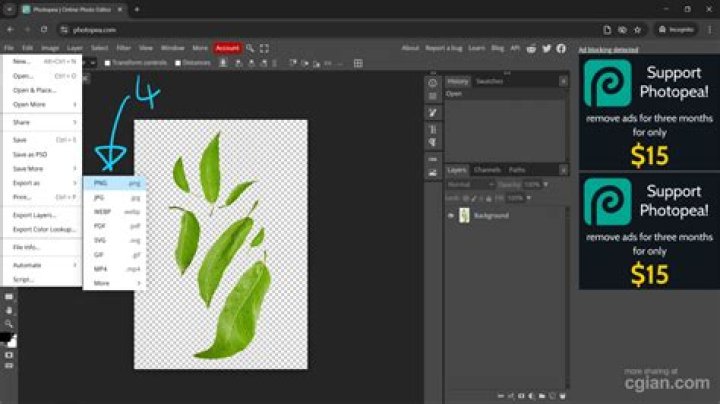Open Fill value dropdown arrow
Image resolution: width=720 pixels, height=404 pixels.
(529, 198)
